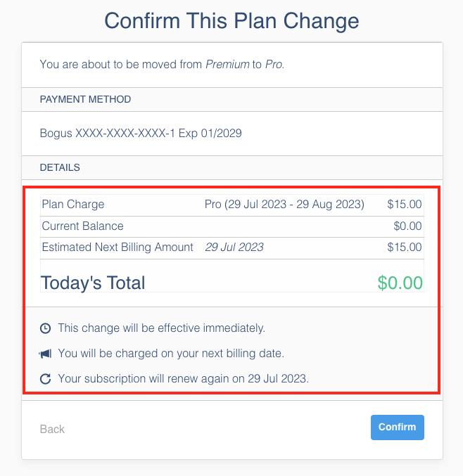Click the refresh icon beside subscription renewal

45,379
